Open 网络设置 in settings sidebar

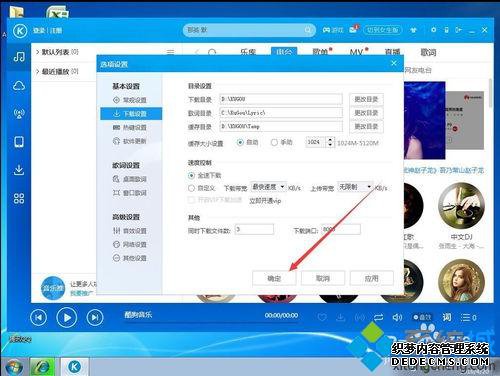tap(130, 244)
